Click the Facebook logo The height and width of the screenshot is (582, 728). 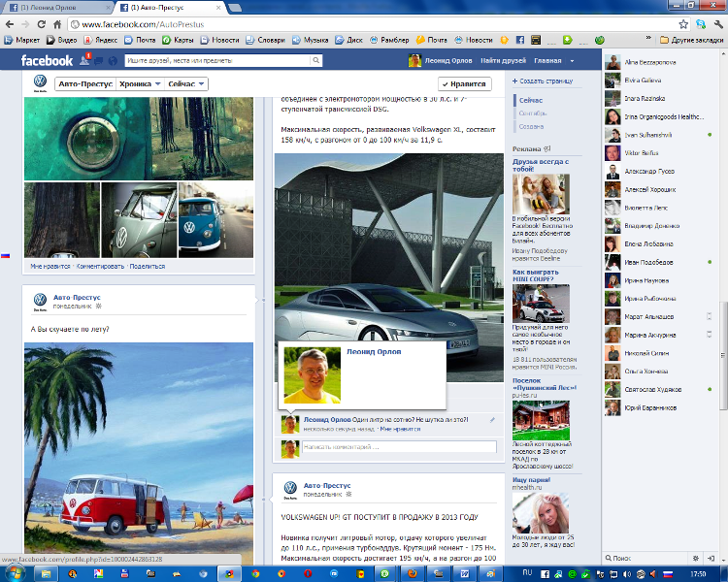coord(47,61)
